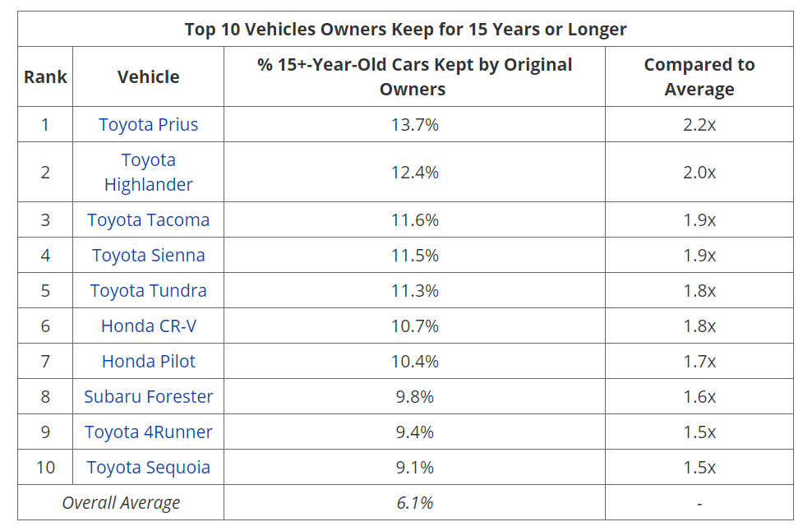Click the Vehicle column header
The height and width of the screenshot is (531, 812).
click(x=149, y=77)
